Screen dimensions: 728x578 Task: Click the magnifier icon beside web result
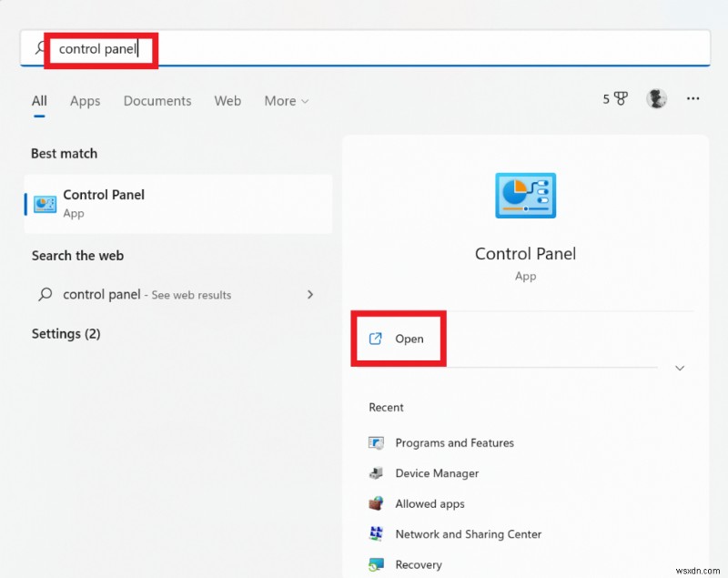click(45, 294)
